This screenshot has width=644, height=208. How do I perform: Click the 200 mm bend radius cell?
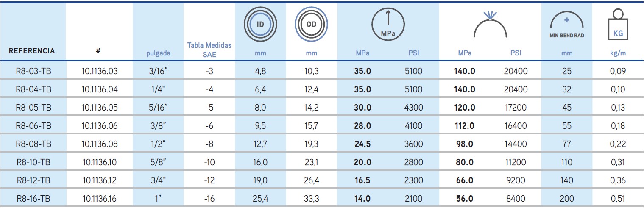tap(567, 199)
